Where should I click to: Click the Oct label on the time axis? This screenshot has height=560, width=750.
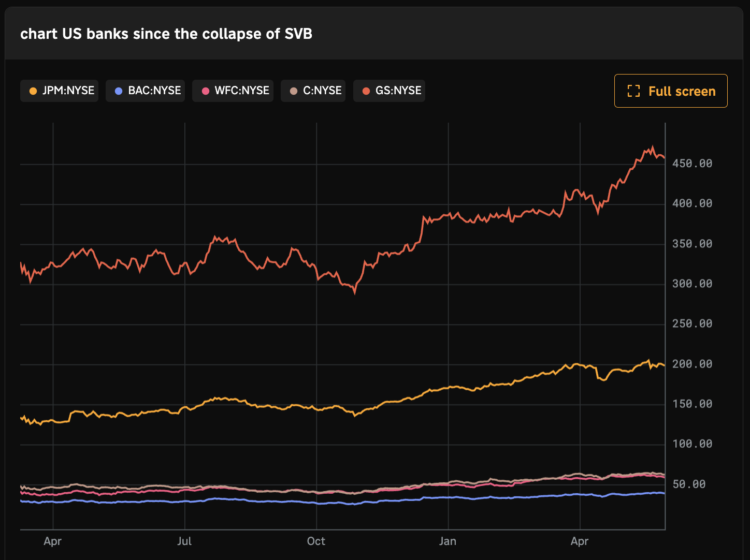point(316,541)
